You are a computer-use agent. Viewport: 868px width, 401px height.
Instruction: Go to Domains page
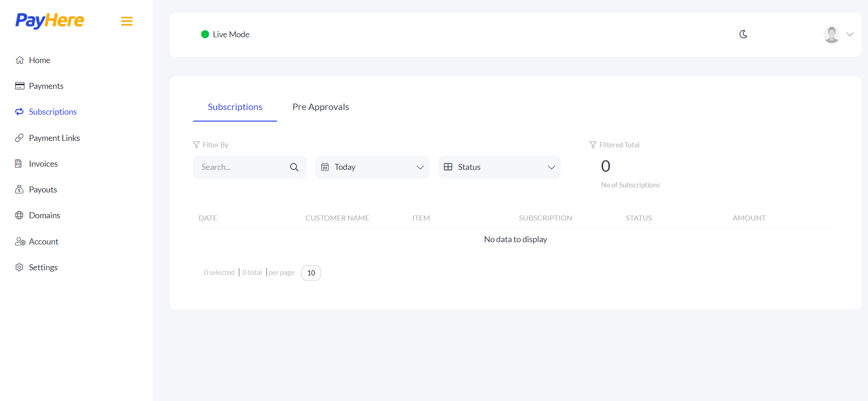coord(45,215)
